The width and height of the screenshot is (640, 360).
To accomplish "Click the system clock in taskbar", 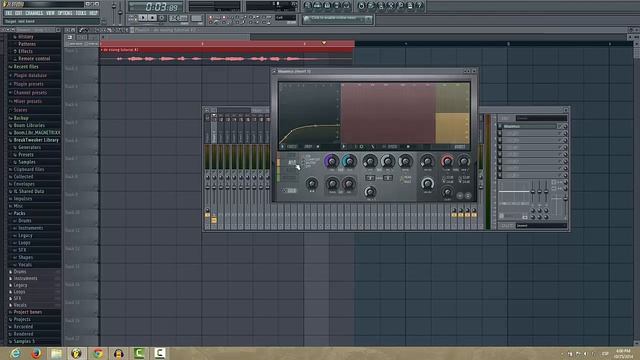I will coord(622,354).
